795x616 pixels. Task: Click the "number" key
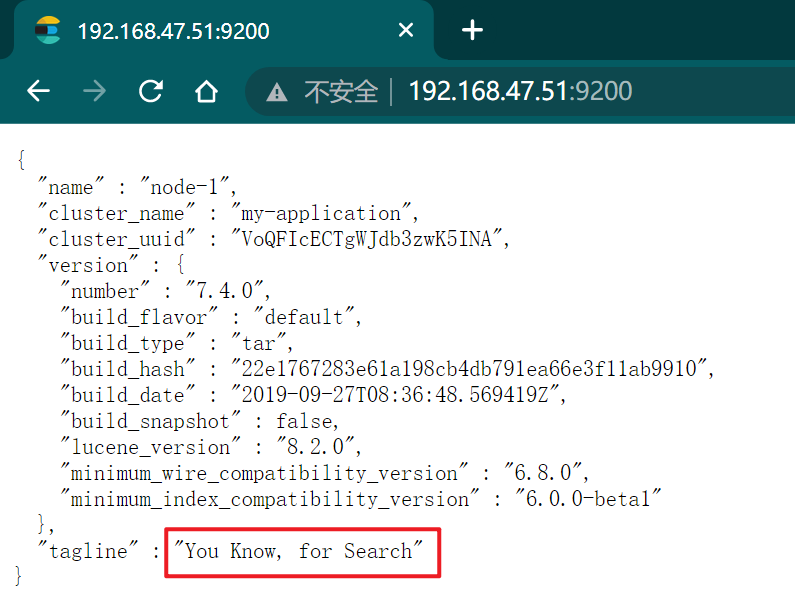point(105,291)
